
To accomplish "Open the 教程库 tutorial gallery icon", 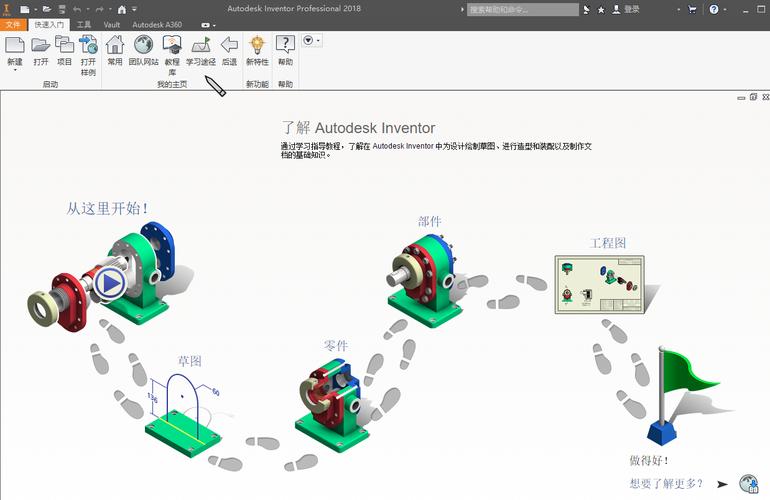I will [172, 45].
